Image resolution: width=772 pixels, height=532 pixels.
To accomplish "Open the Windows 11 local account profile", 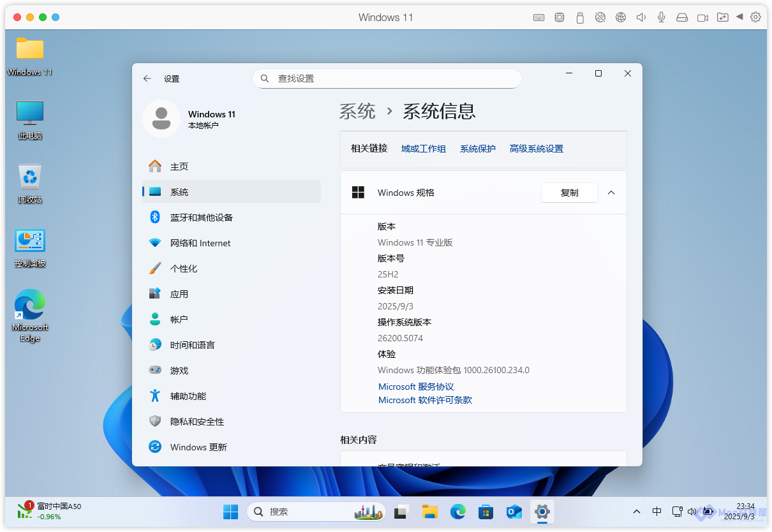I will pos(189,119).
